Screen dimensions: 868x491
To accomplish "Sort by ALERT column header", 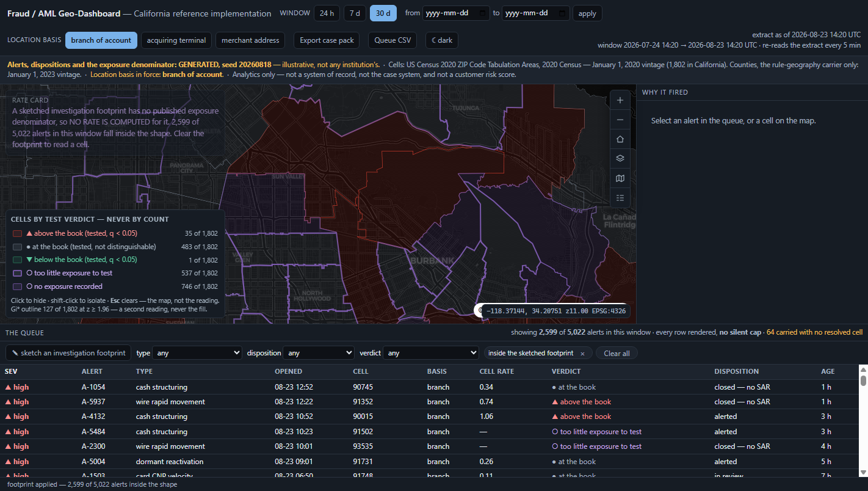I will [92, 371].
